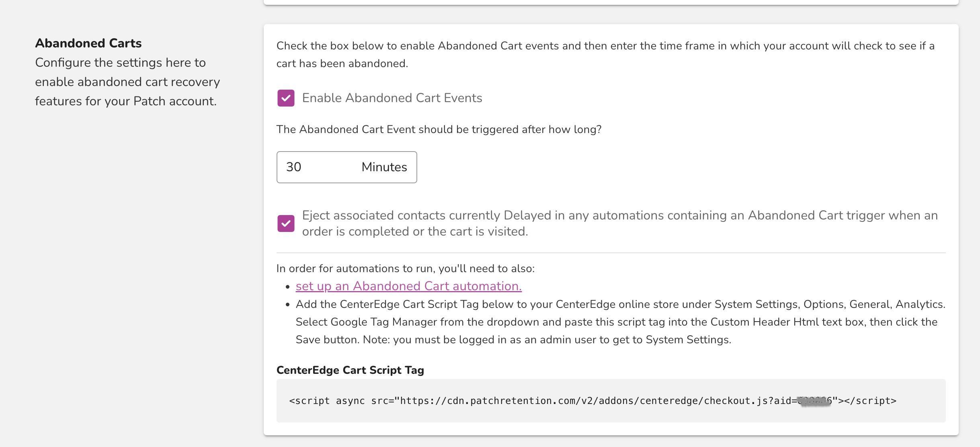The image size is (980, 447).
Task: Click the CenterEdge Cart Script Tag heading
Action: 350,370
